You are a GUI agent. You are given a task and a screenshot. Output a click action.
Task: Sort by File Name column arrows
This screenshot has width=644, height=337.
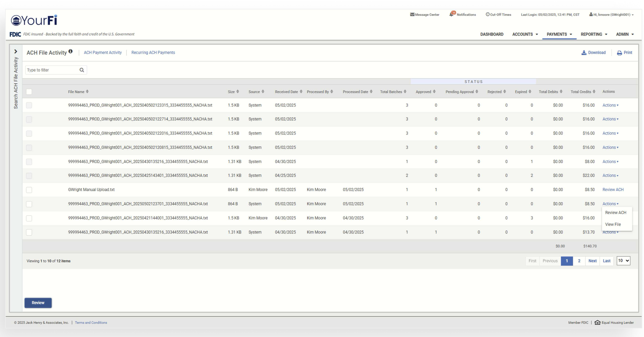[87, 92]
